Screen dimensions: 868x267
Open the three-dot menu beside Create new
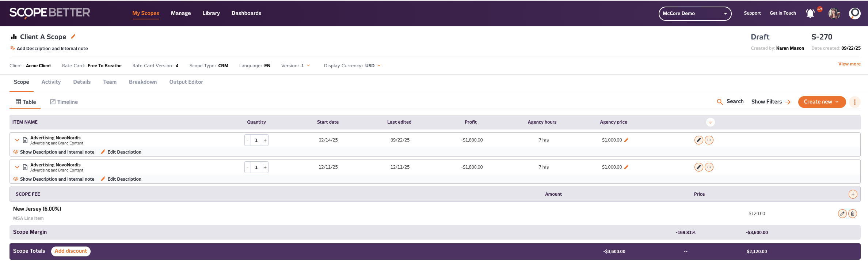[x=854, y=102]
